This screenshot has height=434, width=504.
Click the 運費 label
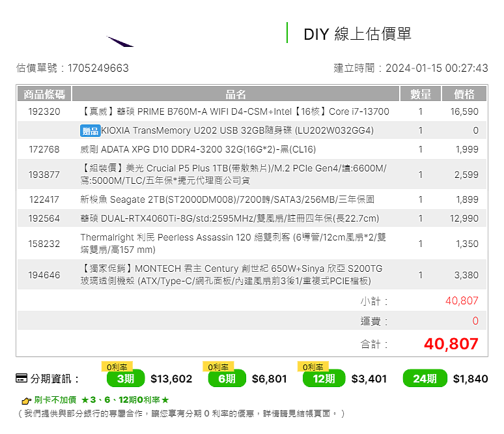[374, 321]
